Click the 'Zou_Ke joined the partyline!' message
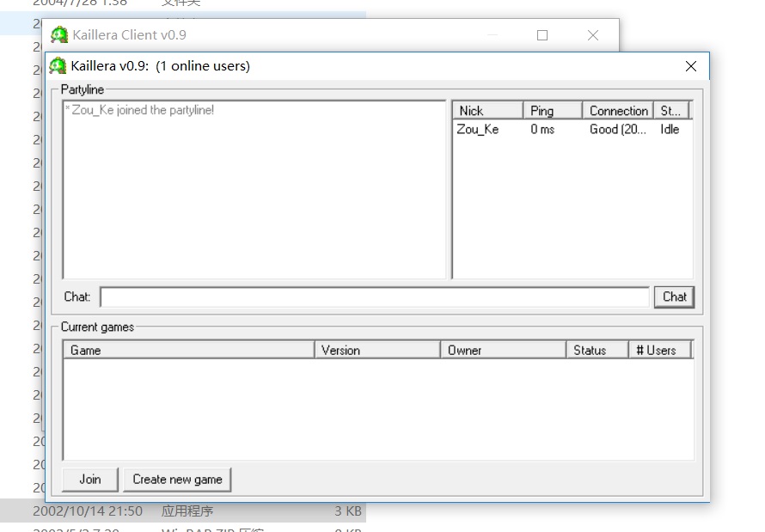The width and height of the screenshot is (765, 532). pyautogui.click(x=139, y=110)
